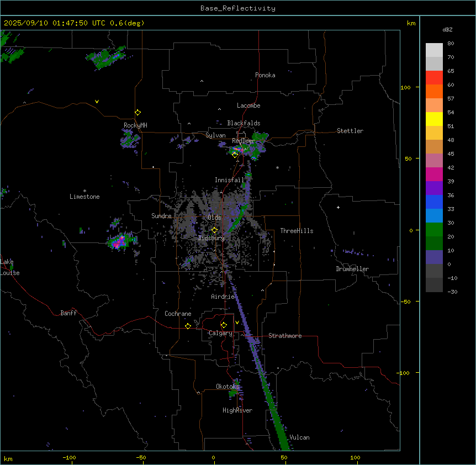The width and height of the screenshot is (476, 465).
Task: Click the yellow diamond marker near RockyMH
Action: pyautogui.click(x=138, y=113)
